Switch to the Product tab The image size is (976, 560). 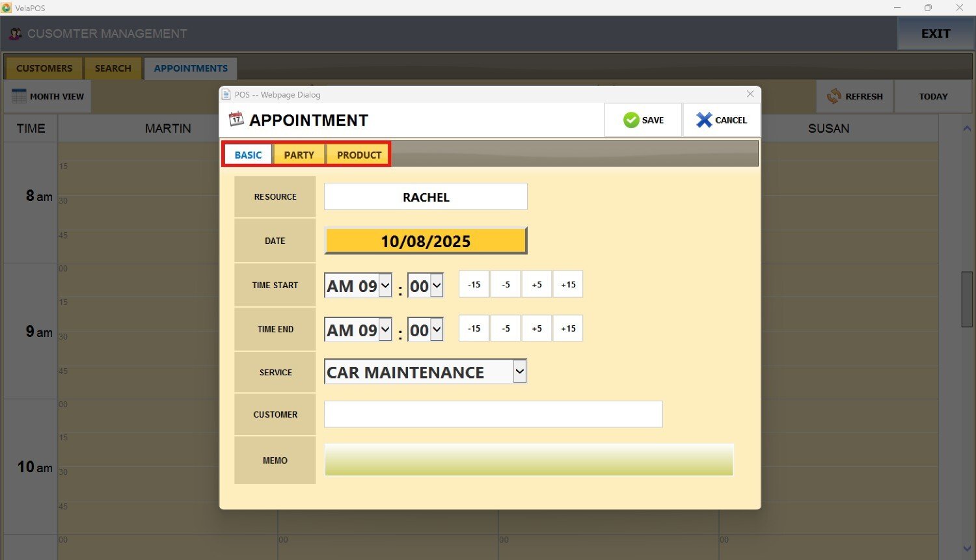point(359,155)
